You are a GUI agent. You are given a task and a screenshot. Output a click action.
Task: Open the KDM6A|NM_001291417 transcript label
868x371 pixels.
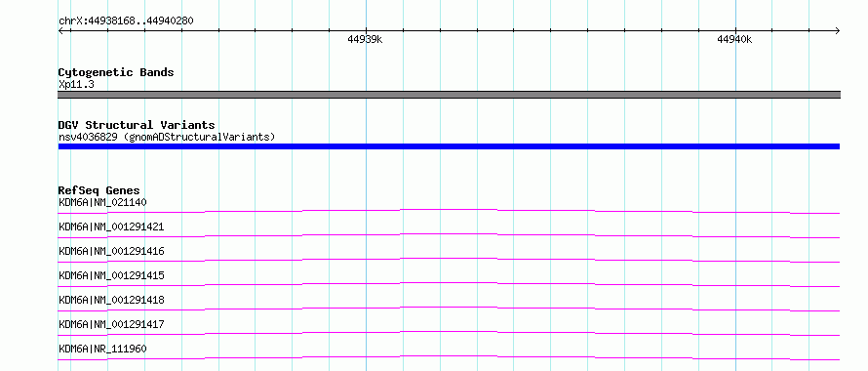point(111,324)
